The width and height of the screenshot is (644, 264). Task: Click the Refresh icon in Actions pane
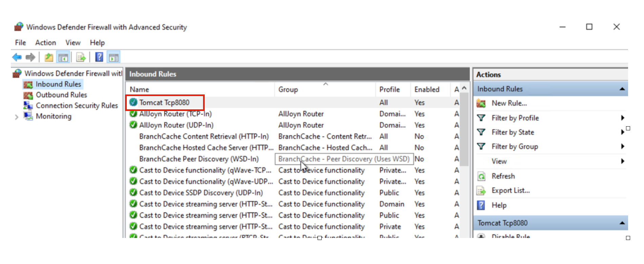(x=481, y=176)
